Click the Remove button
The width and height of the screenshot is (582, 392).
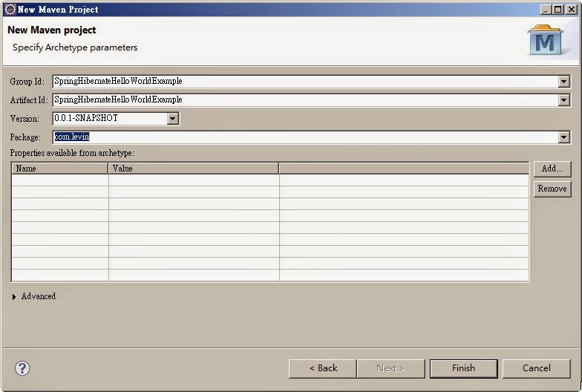click(552, 189)
